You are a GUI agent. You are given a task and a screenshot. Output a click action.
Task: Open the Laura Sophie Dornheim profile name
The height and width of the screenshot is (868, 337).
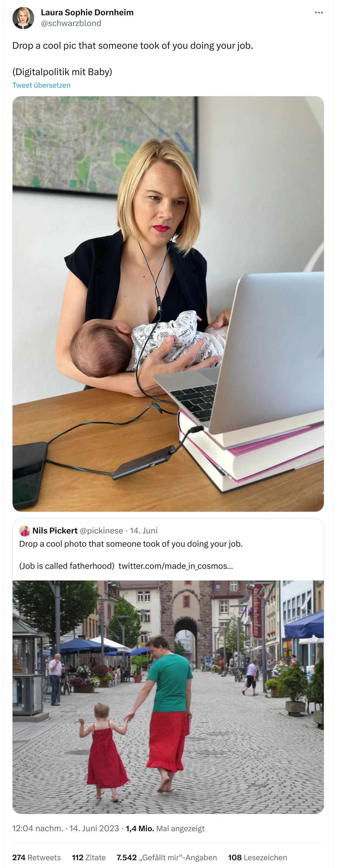click(x=87, y=13)
